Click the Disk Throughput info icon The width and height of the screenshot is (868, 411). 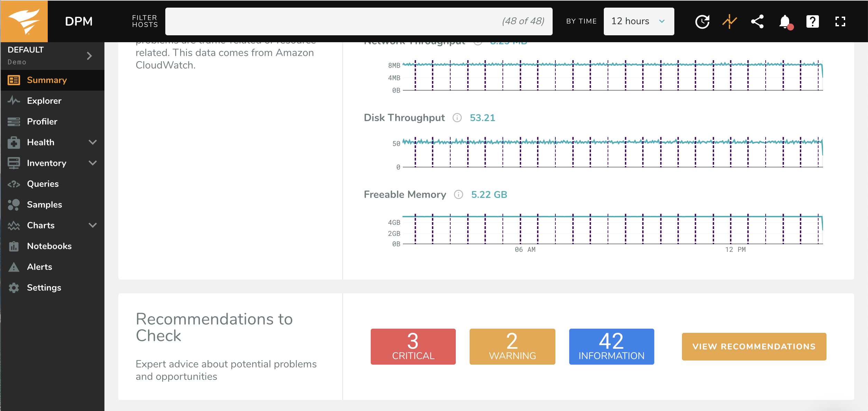pos(457,118)
